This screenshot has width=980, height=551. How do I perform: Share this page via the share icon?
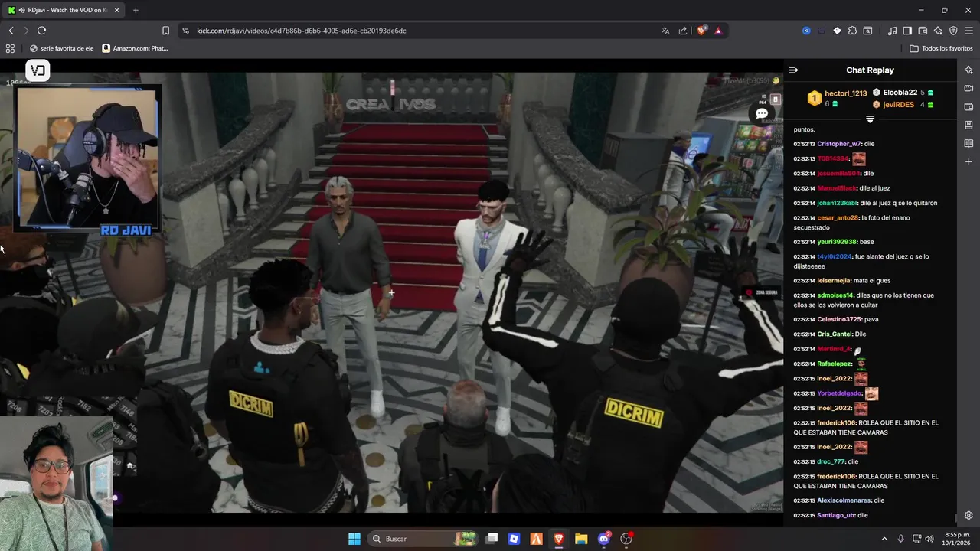click(683, 31)
